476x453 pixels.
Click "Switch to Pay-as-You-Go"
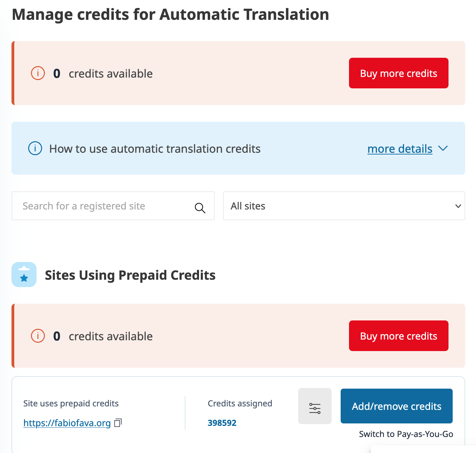406,434
